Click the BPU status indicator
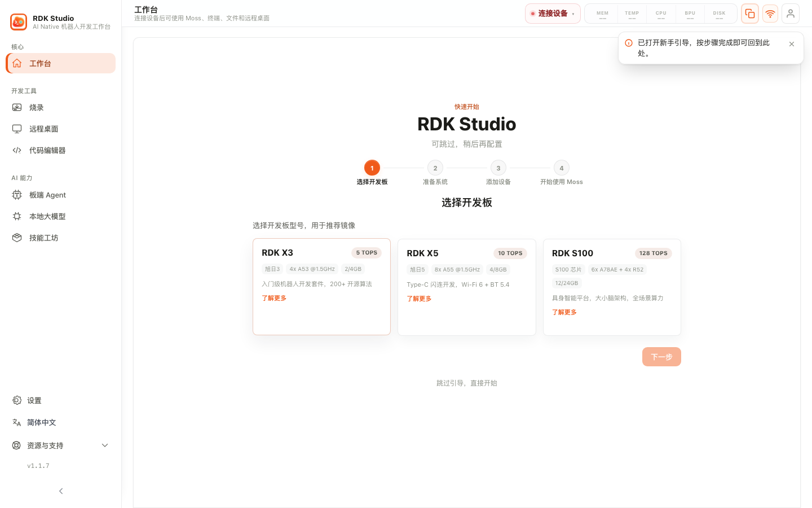 (690, 14)
